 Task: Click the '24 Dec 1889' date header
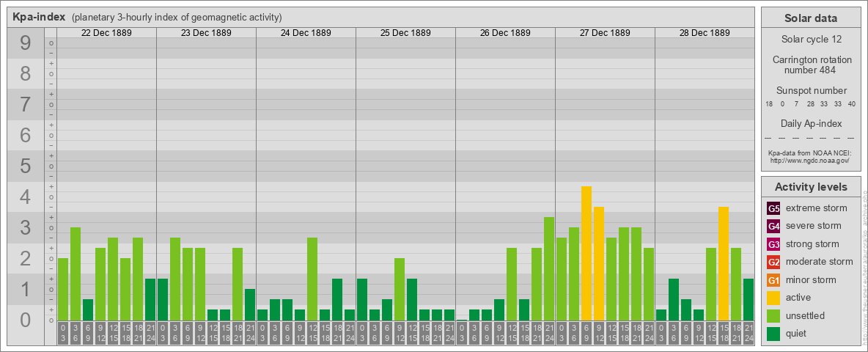306,33
